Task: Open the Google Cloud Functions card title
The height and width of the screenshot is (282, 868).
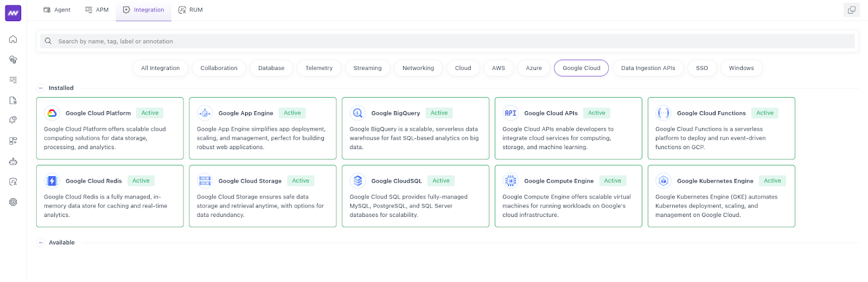Action: [x=711, y=113]
